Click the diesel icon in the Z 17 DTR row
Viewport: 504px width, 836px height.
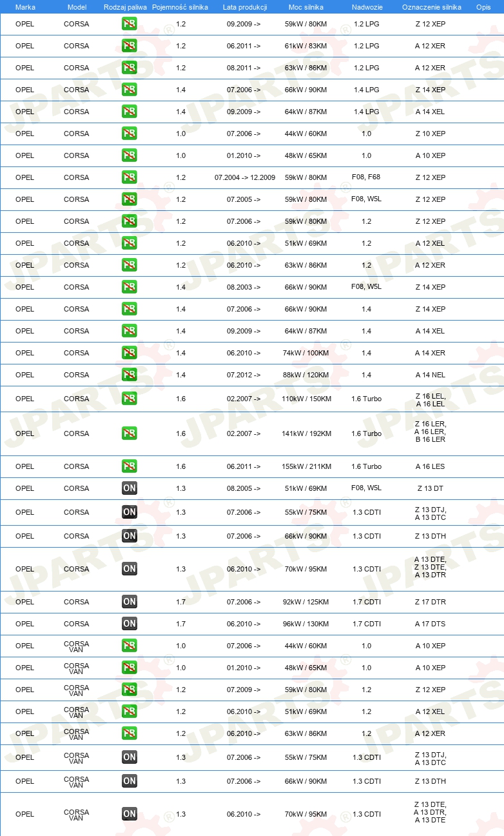point(130,602)
